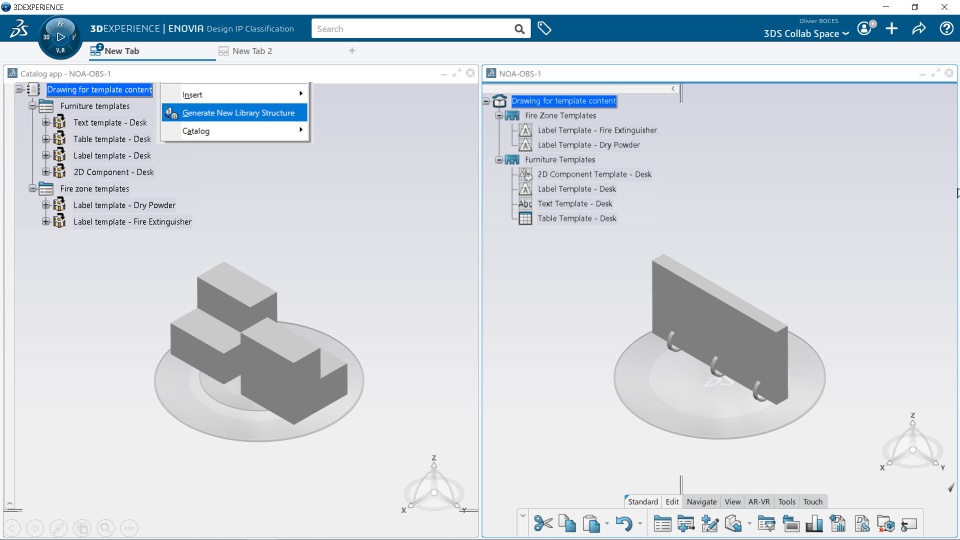
Task: Click the bar chart toolbar icon
Action: pyautogui.click(x=814, y=523)
